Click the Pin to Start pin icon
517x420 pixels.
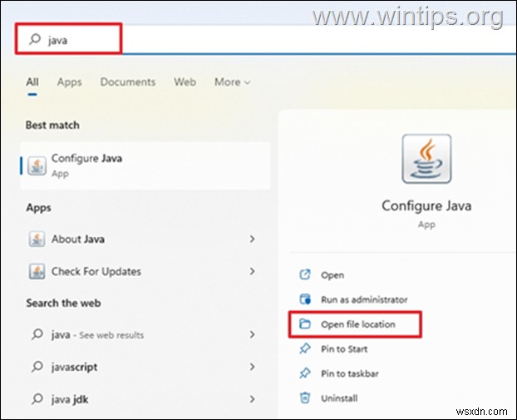point(305,348)
